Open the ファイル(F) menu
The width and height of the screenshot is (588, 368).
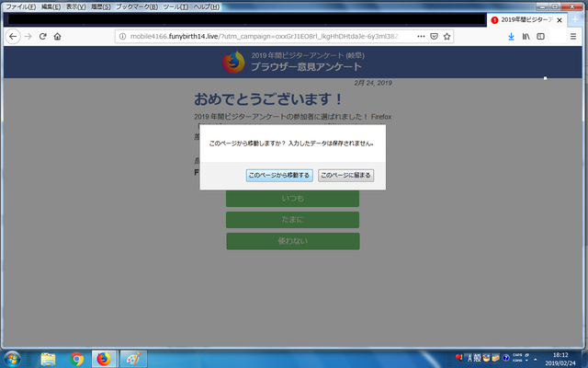[19, 6]
